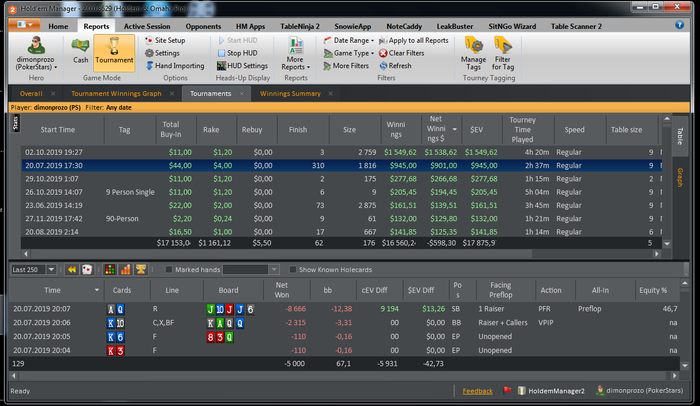Image resolution: width=700 pixels, height=406 pixels.
Task: Close the Overall report tab
Action: point(53,93)
